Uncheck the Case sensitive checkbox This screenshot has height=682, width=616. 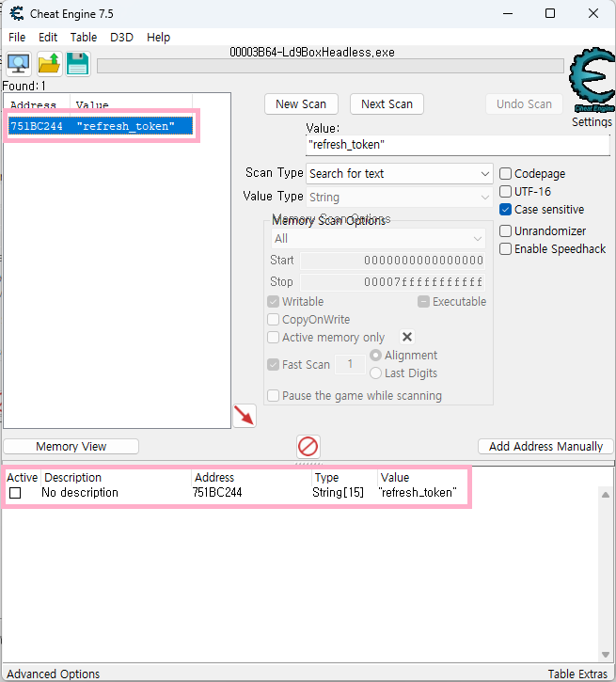(x=505, y=209)
